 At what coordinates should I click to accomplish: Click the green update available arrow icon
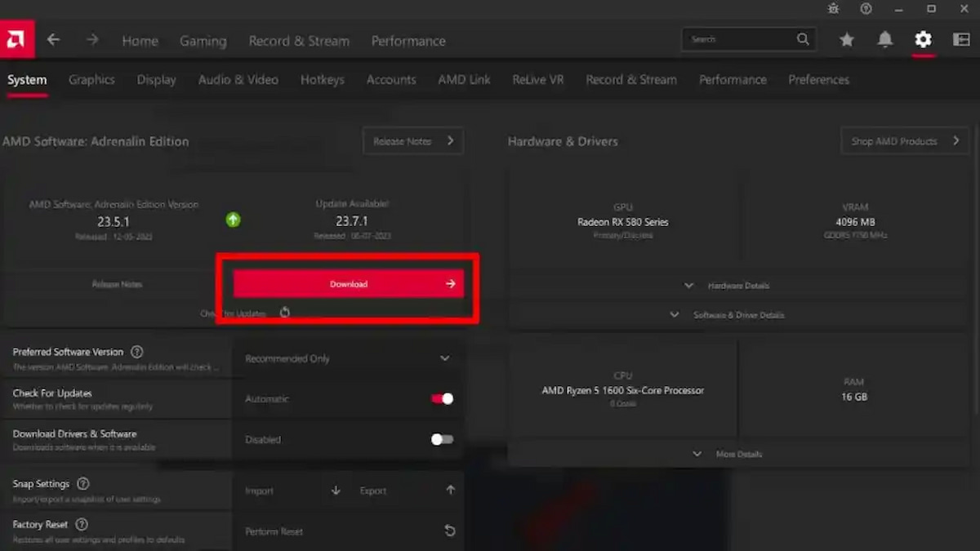(234, 220)
